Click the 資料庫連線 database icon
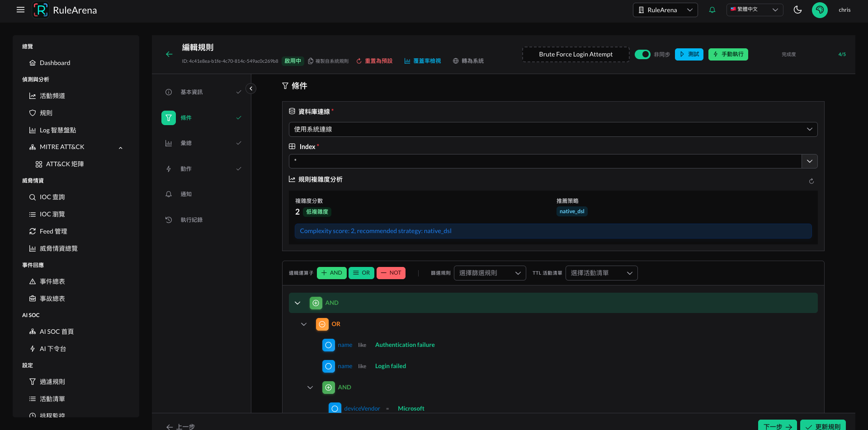This screenshot has height=430, width=868. [x=292, y=111]
